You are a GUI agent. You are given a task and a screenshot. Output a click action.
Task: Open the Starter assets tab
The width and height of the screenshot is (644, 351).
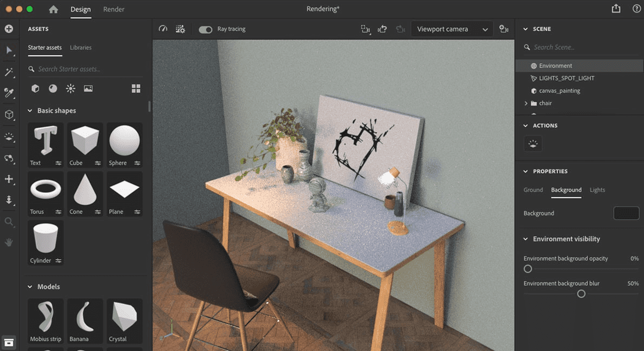45,48
